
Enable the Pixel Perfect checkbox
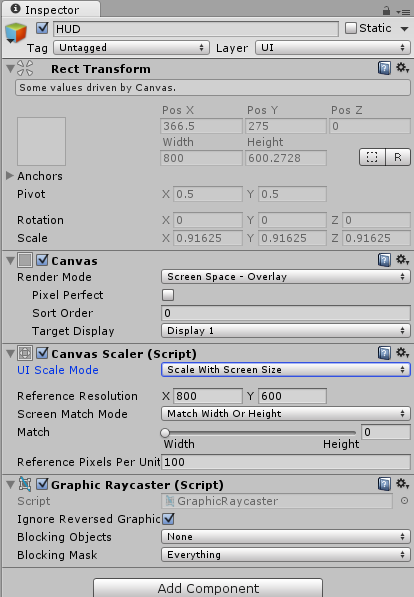[x=168, y=295]
